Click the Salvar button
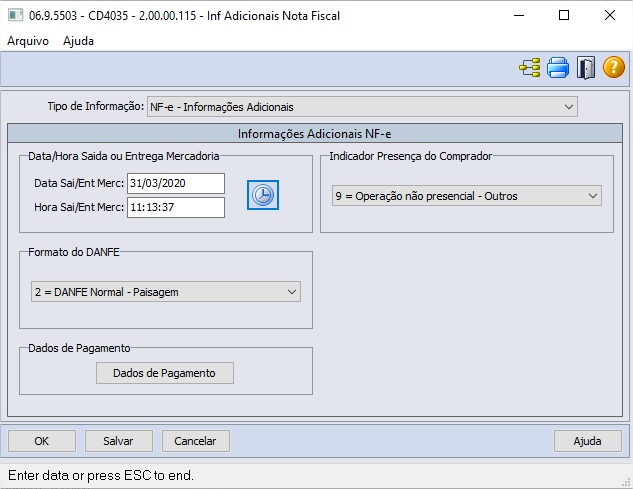The height and width of the screenshot is (489, 633). (x=119, y=441)
